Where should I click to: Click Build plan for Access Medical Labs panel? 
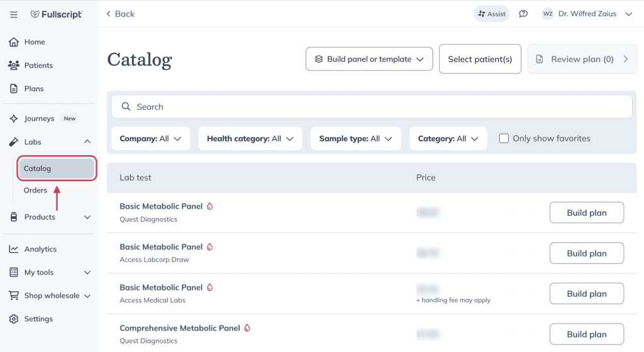[x=587, y=294]
